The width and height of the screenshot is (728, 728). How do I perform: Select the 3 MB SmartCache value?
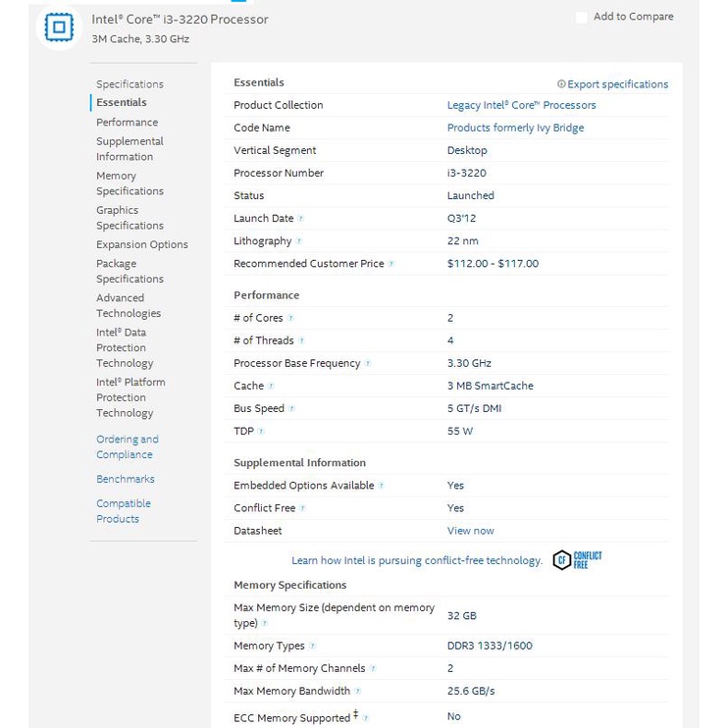coord(490,386)
